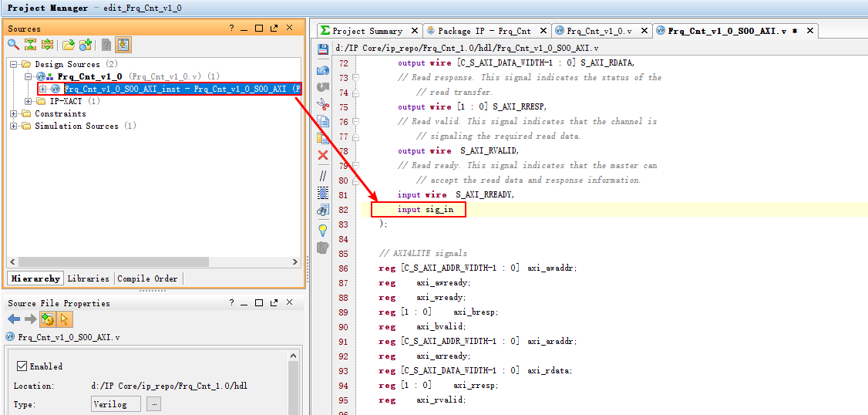Toggle line comment with the // icon
The height and width of the screenshot is (415, 868).
[323, 176]
